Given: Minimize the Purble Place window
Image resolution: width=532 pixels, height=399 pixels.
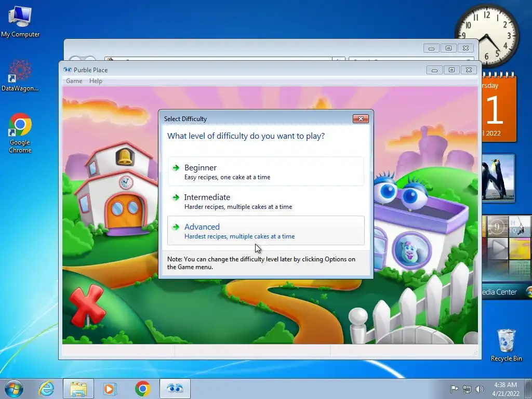Looking at the screenshot, I should [x=434, y=70].
